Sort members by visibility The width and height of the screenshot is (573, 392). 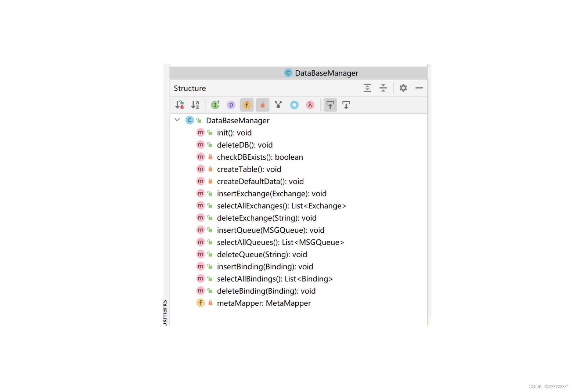click(x=179, y=105)
